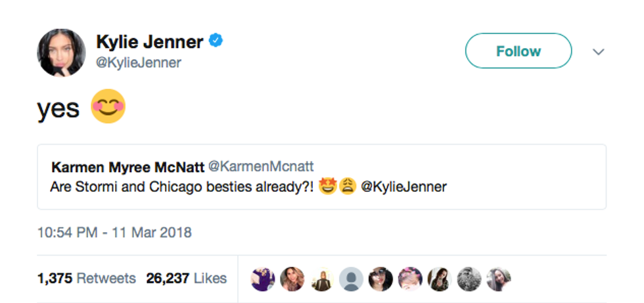Viewport: 644px width, 303px height.
Task: Click the default gray silhouette liker avatar
Action: coord(351,279)
